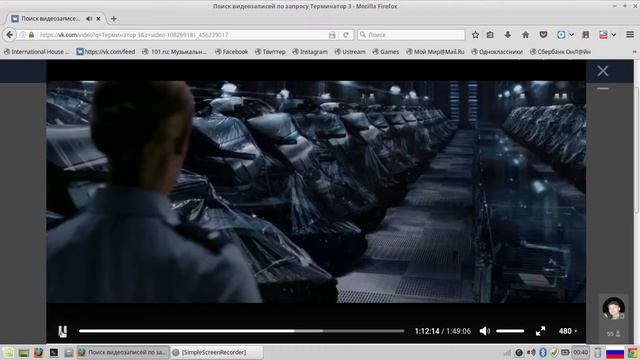Click the blue extension icon in toolbar

tap(561, 35)
